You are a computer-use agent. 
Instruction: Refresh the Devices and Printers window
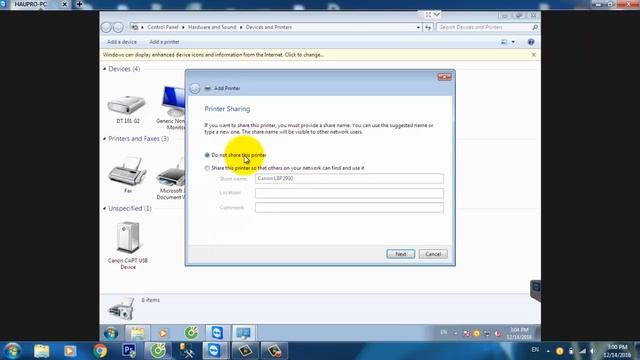[x=428, y=27]
